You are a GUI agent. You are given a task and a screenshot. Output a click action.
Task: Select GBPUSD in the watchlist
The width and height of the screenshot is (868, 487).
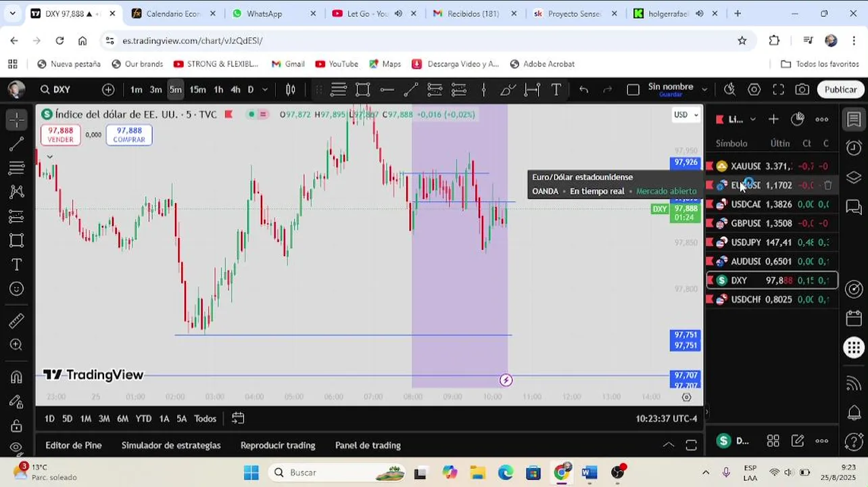pos(772,223)
